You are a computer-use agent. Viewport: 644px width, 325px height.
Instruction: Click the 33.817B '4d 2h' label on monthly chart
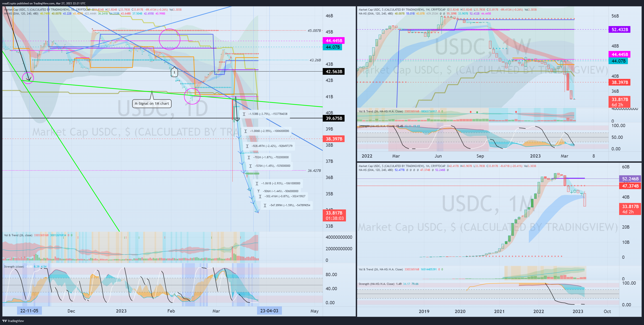click(x=630, y=209)
